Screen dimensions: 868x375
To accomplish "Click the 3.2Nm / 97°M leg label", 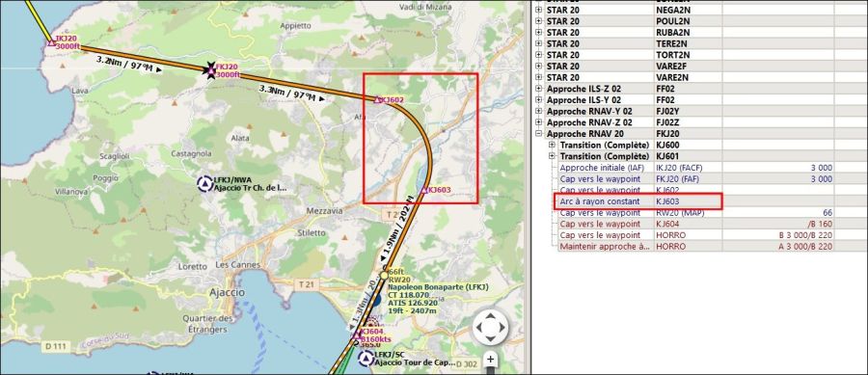I will tap(129, 65).
